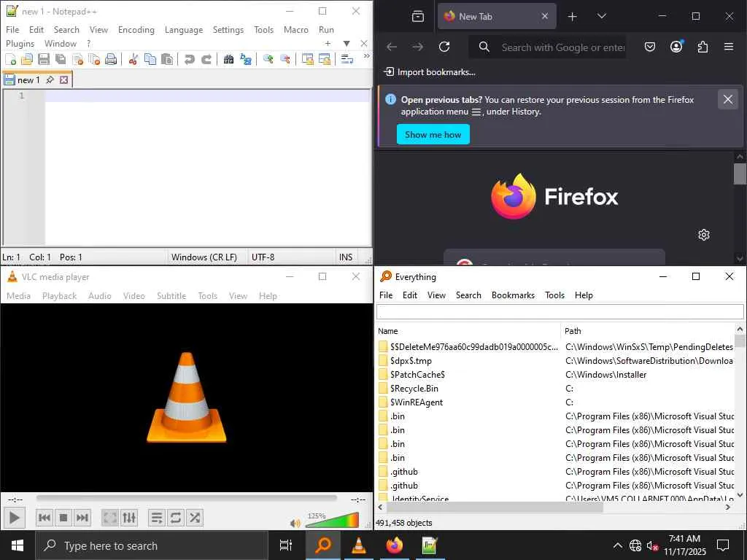
Task: Open the Firefox list all tabs dropdown
Action: tap(601, 16)
